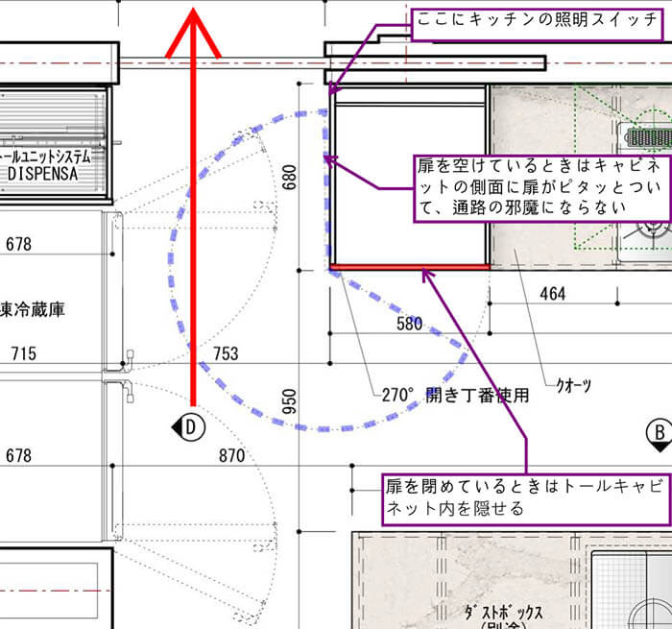Click the 753 dimension value
This screenshot has width=672, height=629.
click(226, 354)
